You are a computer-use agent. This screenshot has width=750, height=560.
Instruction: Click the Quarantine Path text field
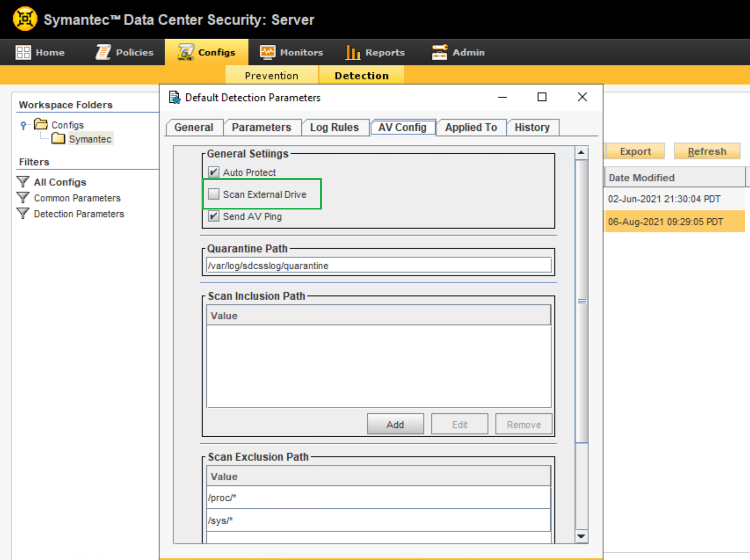378,265
